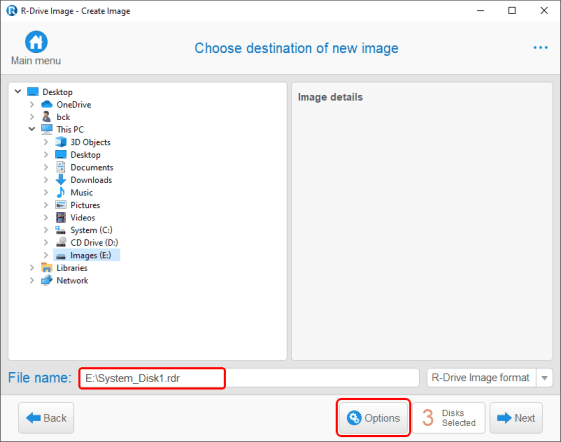Click the Image details heading

tap(330, 97)
